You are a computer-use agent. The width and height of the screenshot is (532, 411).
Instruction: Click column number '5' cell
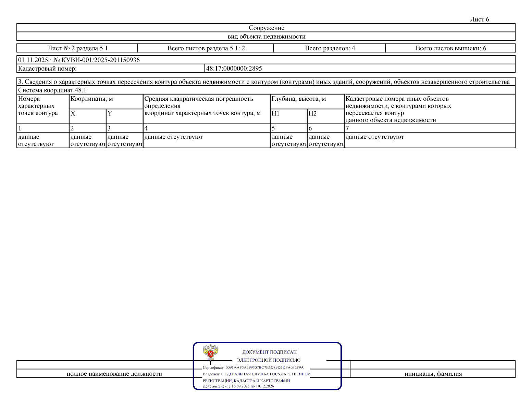(x=289, y=128)
